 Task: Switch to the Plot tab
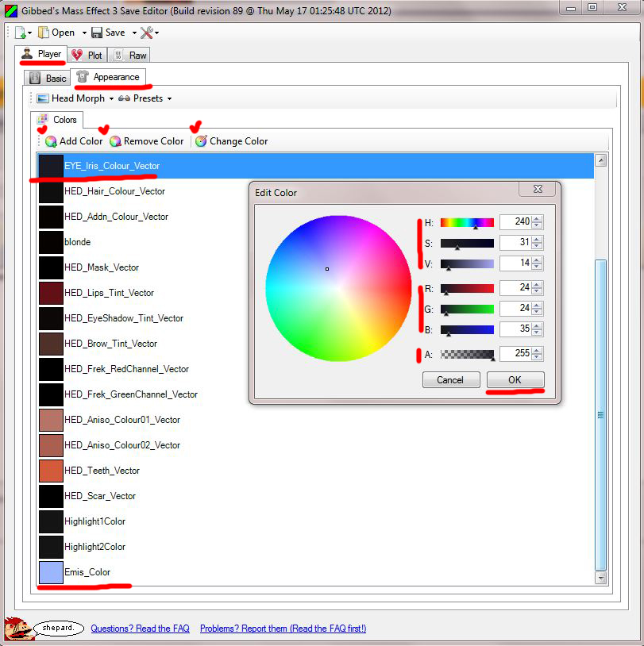click(x=87, y=56)
